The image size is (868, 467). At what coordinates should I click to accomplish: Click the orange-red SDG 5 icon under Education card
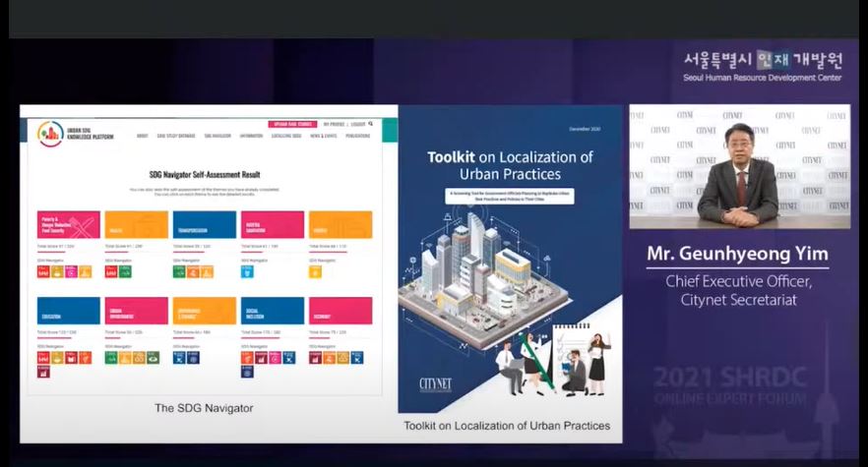tap(86, 358)
